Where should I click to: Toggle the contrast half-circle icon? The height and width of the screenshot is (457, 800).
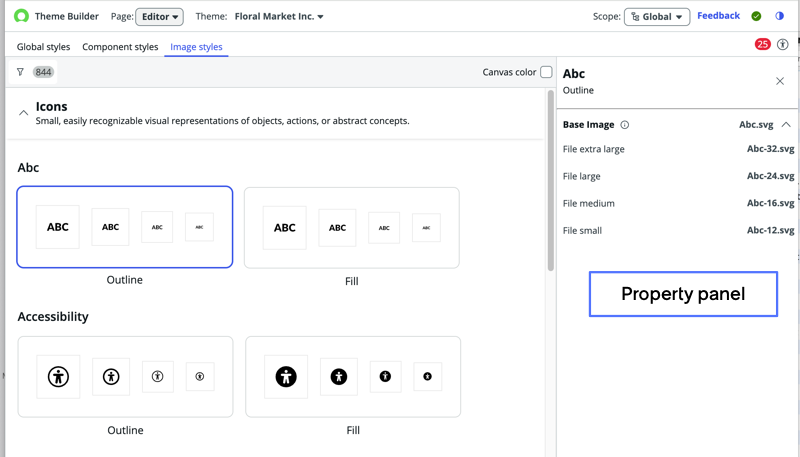click(x=779, y=16)
